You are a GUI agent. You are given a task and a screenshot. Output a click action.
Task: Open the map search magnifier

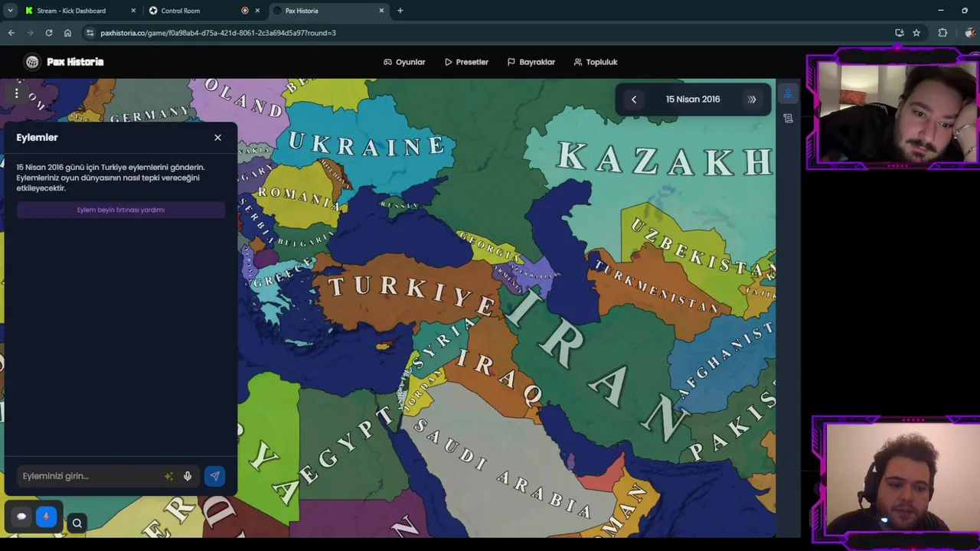[77, 523]
